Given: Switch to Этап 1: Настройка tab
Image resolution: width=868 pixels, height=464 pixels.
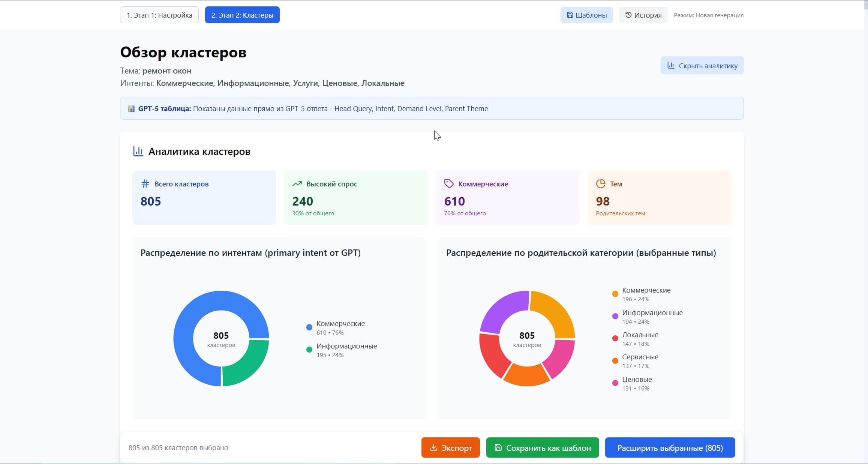Looking at the screenshot, I should click(x=159, y=15).
